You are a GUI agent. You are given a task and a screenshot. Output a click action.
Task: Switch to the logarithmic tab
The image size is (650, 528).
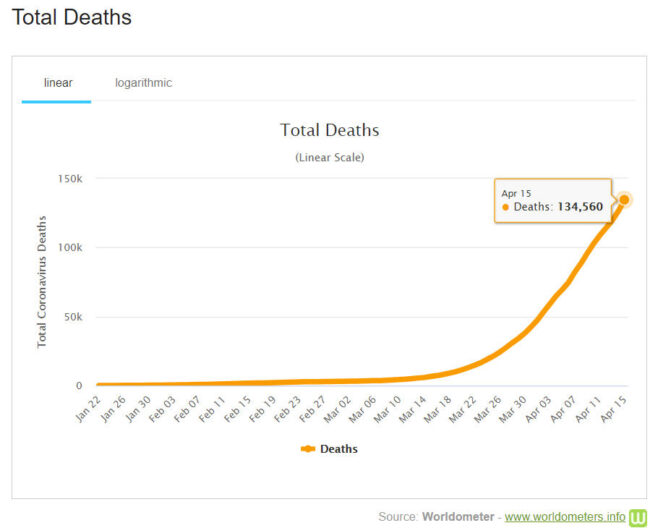click(143, 83)
